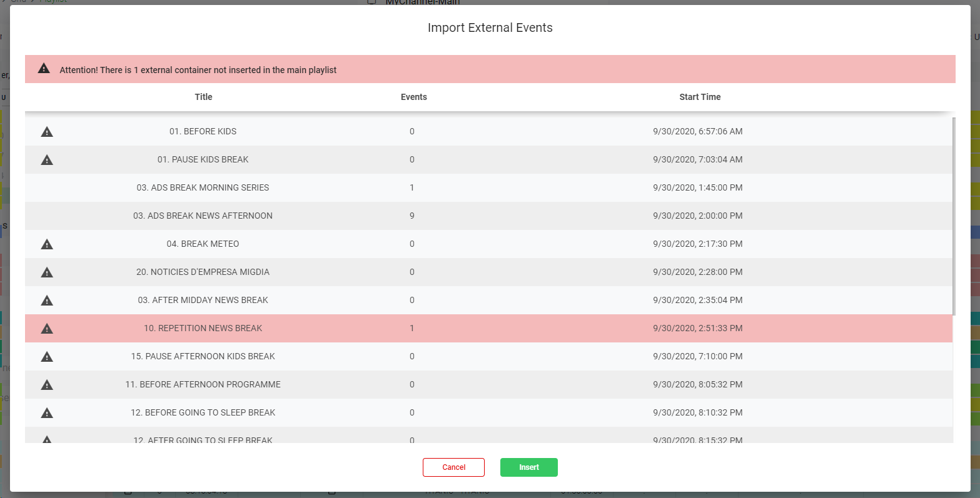
Task: Click the warning icon in the attention banner
Action: tap(44, 69)
